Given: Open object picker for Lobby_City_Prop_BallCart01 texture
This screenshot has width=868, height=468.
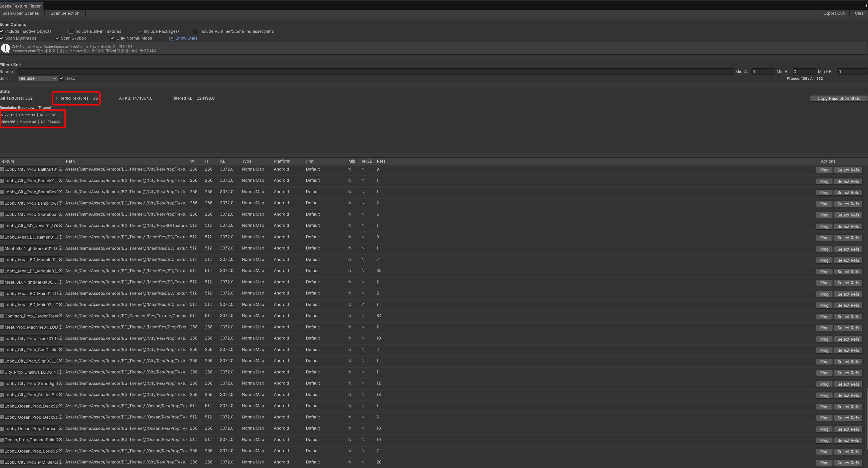Looking at the screenshot, I should point(61,169).
